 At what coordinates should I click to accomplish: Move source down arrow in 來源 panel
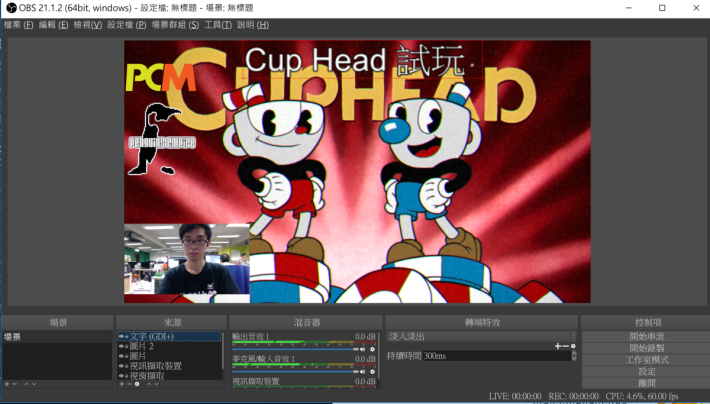[x=157, y=384]
